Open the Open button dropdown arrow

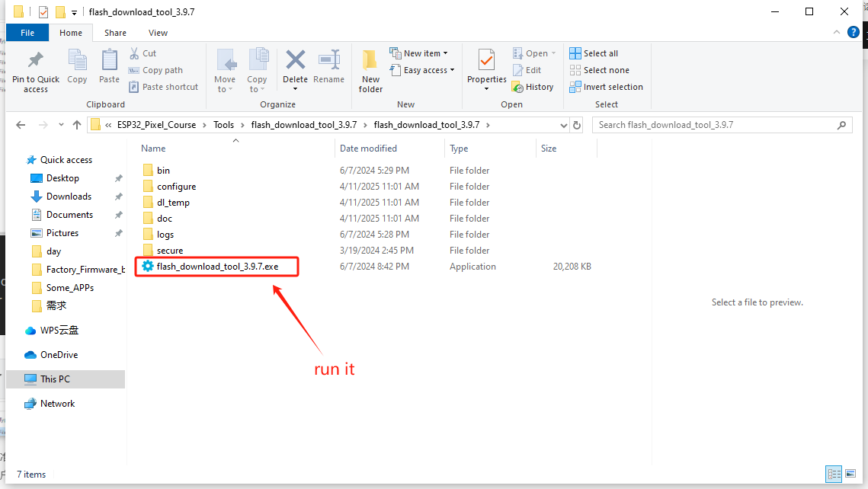click(x=553, y=53)
